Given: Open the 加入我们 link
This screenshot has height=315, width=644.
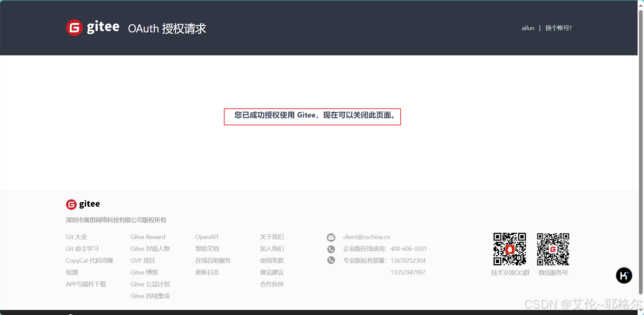Looking at the screenshot, I should click(x=272, y=249).
